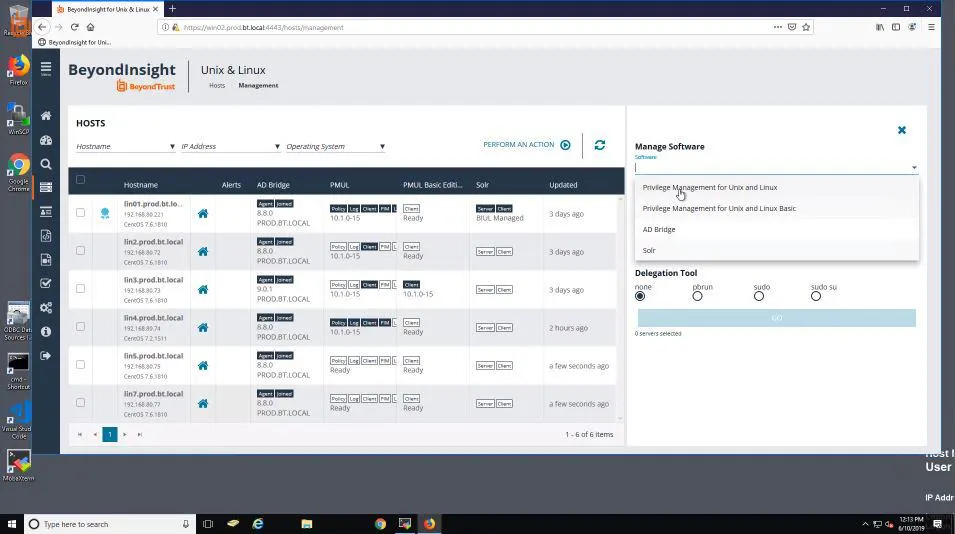The image size is (955, 534).
Task: Select the pbrun delegation tool radio
Action: tap(697, 296)
